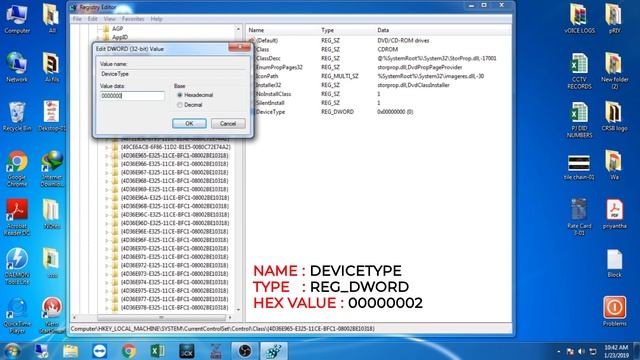Click OK in the Edit DWORD dialog

(189, 124)
